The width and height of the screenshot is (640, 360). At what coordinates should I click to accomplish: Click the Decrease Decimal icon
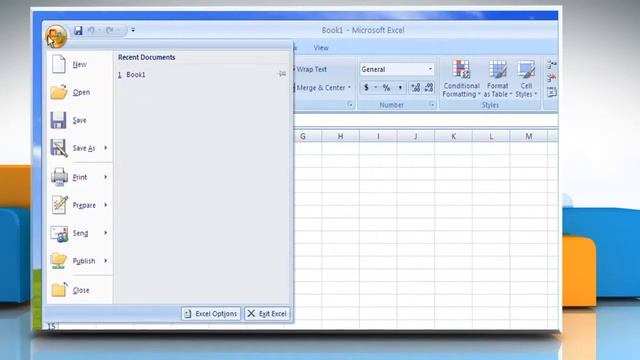(429, 87)
